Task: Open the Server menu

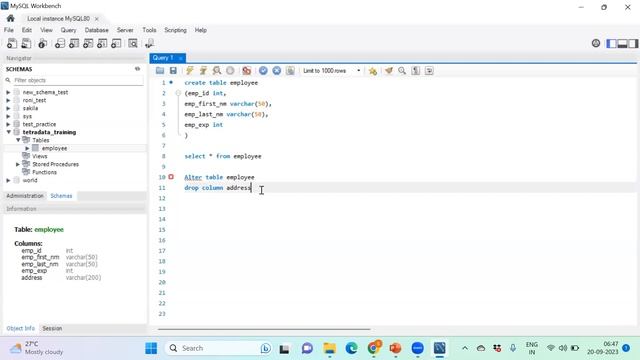Action: pos(125,30)
